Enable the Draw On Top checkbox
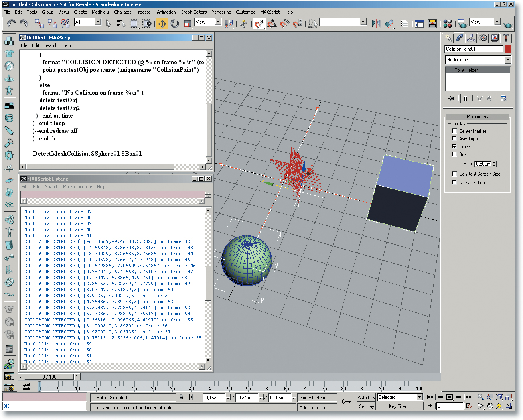 point(454,182)
